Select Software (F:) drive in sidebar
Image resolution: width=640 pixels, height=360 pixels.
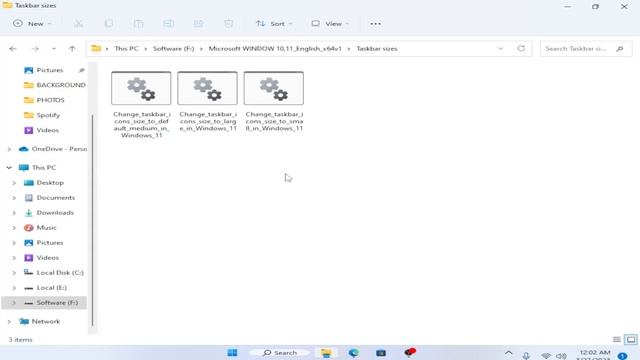[44, 303]
